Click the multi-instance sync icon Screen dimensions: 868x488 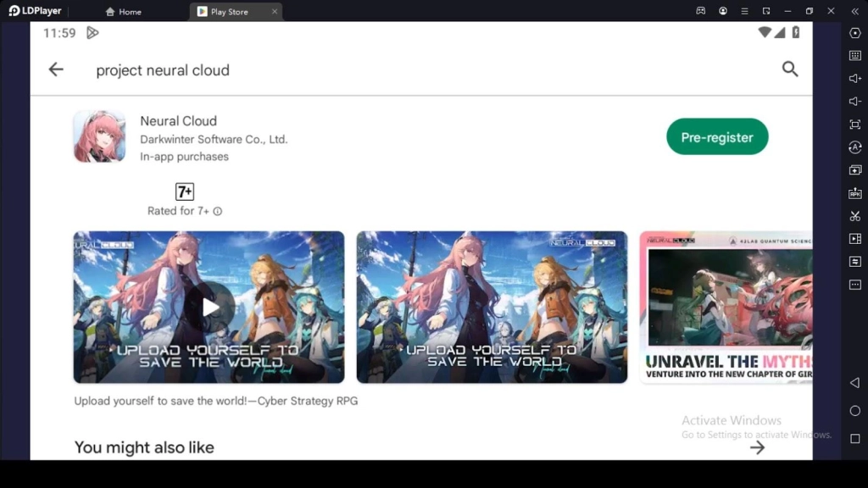tap(854, 261)
